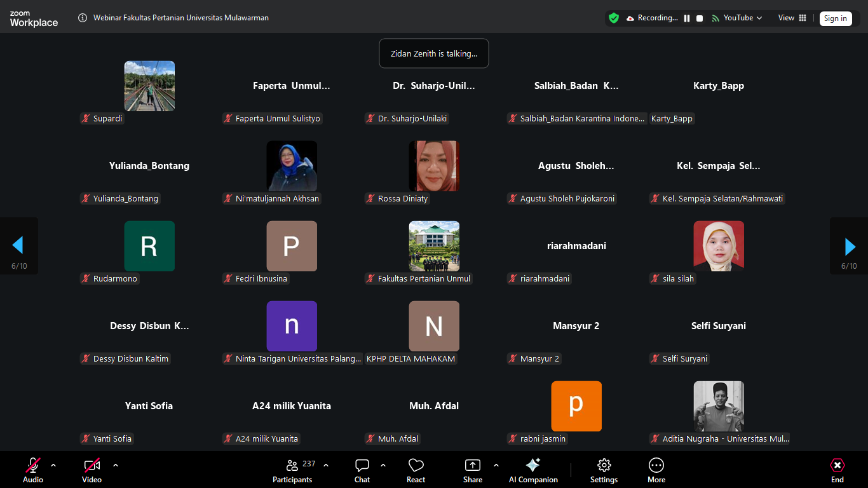Click muted mic icon beside Mansyur 2 label
This screenshot has width=868, height=488.
pos(512,358)
